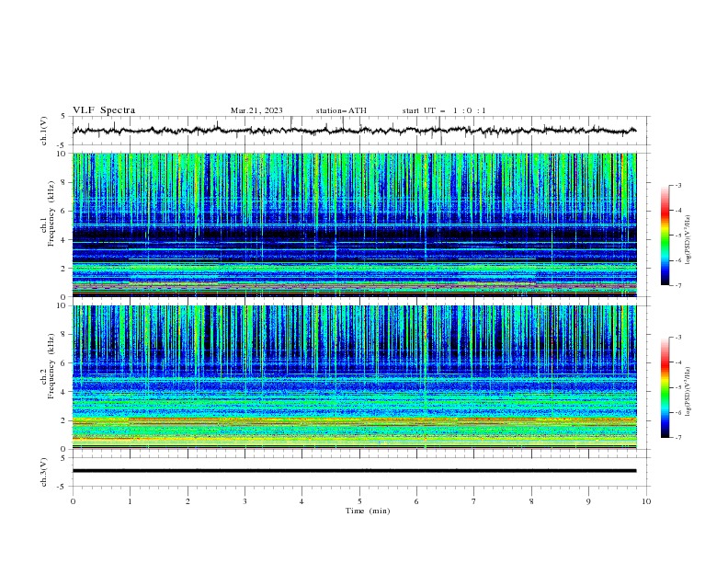
Task: Click the upper 'log(PSD)(V²/Hz)' colorbar label
Action: (x=688, y=240)
